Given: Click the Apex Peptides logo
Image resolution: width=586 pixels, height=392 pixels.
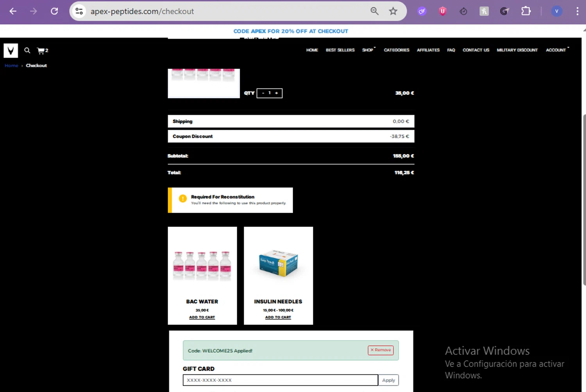Looking at the screenshot, I should point(11,50).
